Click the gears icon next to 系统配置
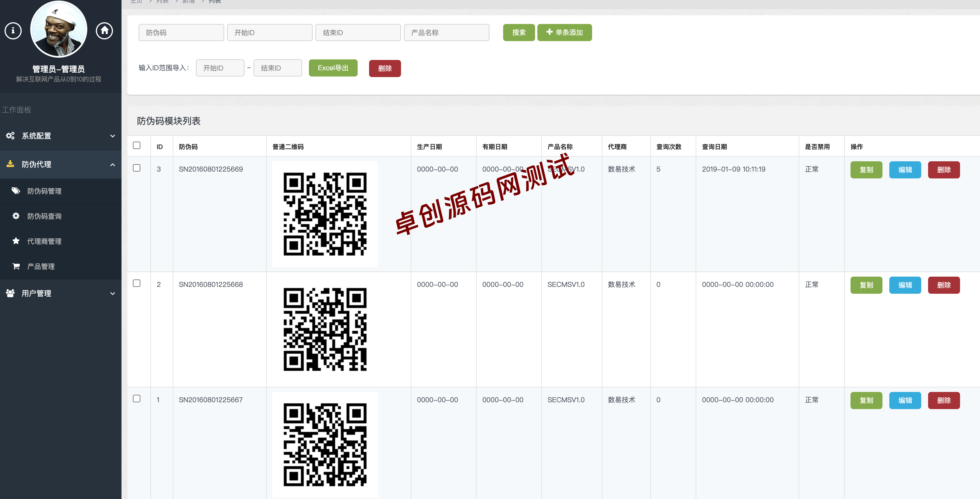The width and height of the screenshot is (980, 499). click(x=10, y=136)
